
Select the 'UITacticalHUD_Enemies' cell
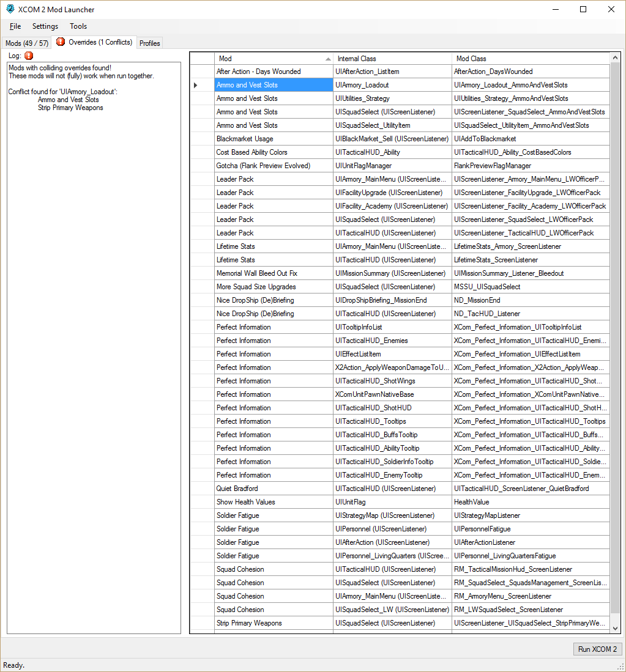[392, 341]
